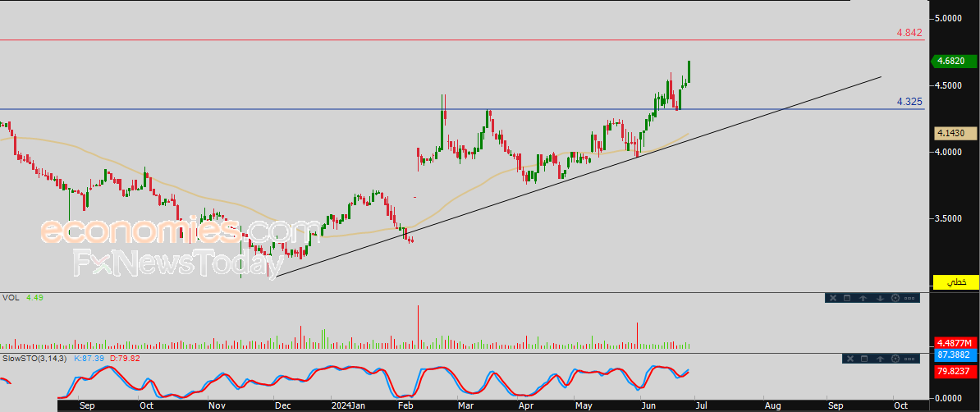Screen dimensions: 980x412
Task: Move the SlowSTO panel up
Action: (881, 359)
